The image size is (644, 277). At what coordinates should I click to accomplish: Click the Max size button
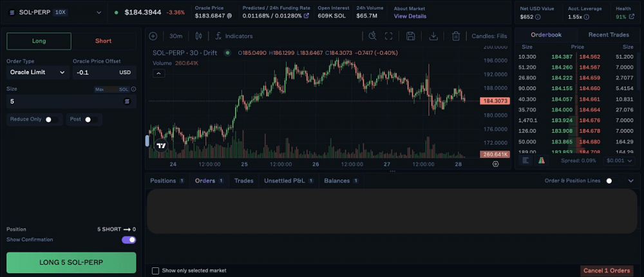[x=99, y=89]
